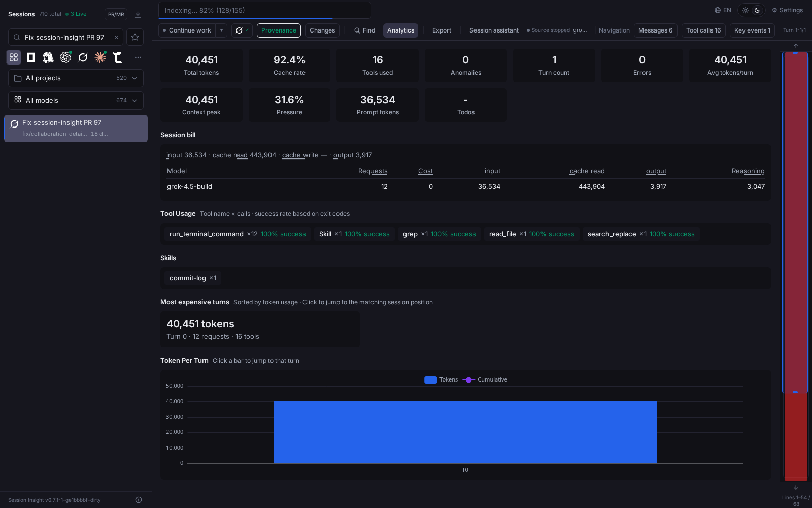Click the T0 bar in Token Per Turn chart

[465, 432]
